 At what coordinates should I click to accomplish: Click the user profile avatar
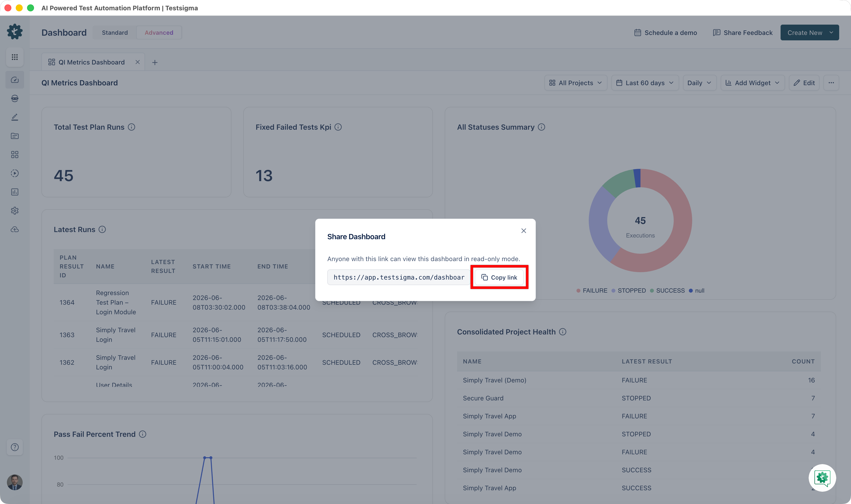point(15,482)
